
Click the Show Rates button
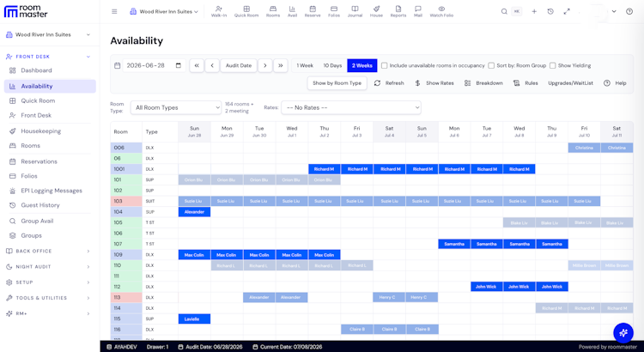point(434,83)
